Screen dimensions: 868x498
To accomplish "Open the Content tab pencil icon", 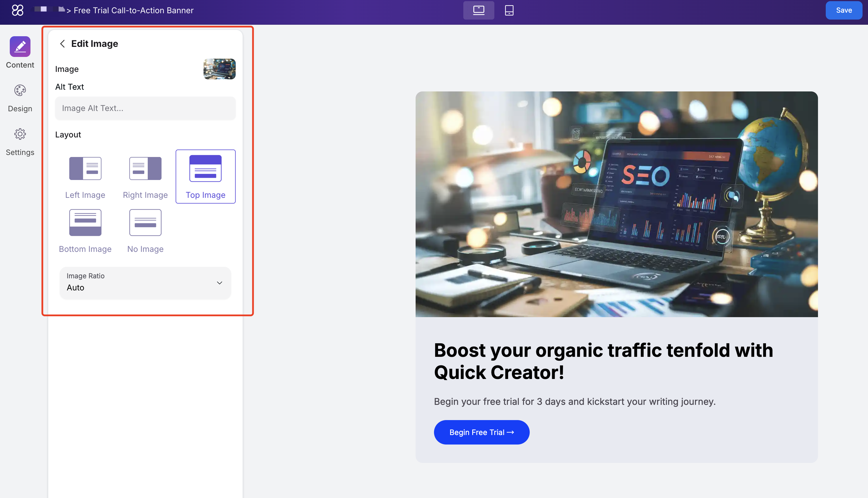I will pyautogui.click(x=20, y=47).
